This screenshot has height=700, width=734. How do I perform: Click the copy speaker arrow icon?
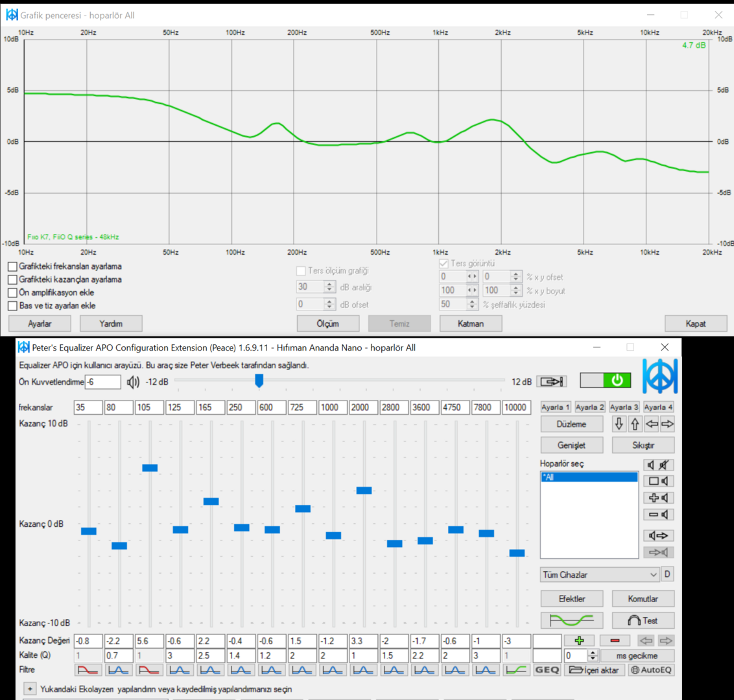click(659, 536)
